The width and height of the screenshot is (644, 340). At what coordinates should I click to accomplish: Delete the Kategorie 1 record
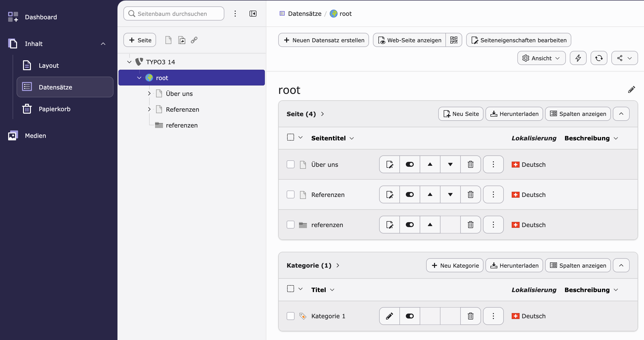(470, 316)
